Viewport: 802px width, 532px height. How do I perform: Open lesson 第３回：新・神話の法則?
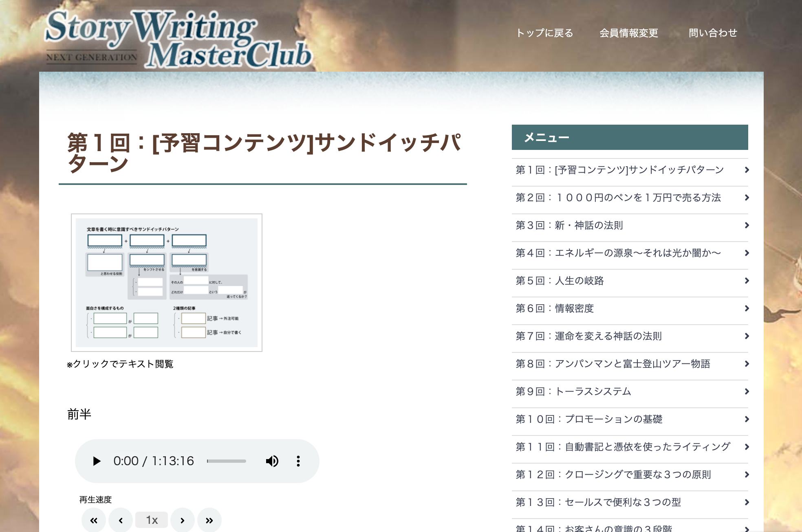point(569,225)
